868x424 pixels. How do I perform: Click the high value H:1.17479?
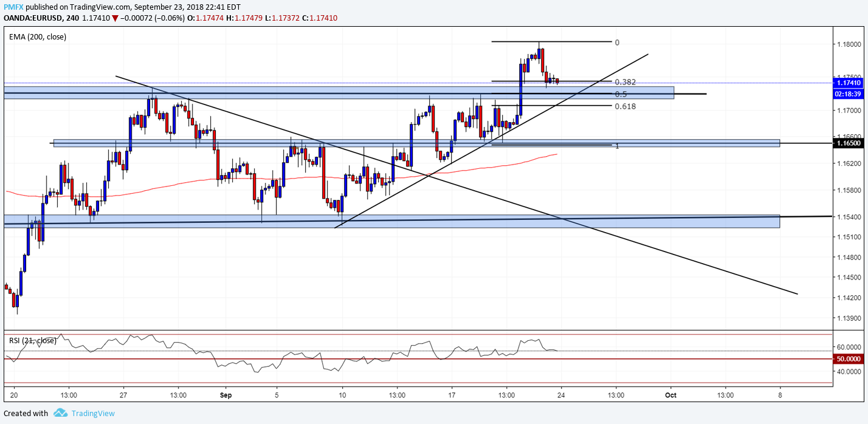point(244,18)
